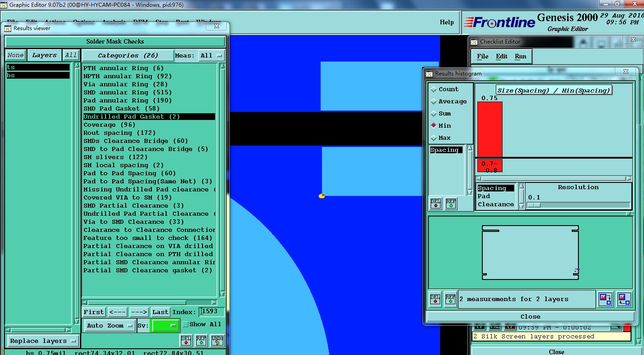Viewport: 644px width, 355px height.
Task: Click the categories list horizontal scrollbar
Action: click(x=150, y=302)
